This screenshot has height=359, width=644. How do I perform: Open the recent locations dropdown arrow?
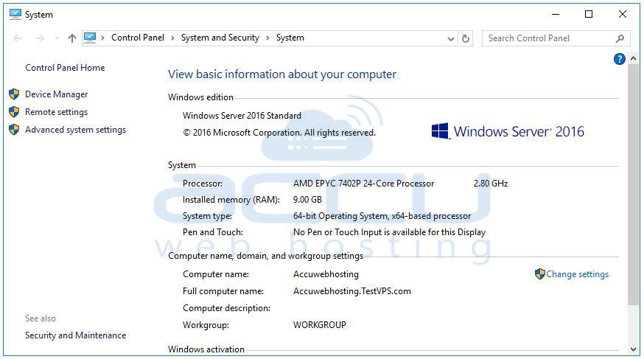click(57, 38)
